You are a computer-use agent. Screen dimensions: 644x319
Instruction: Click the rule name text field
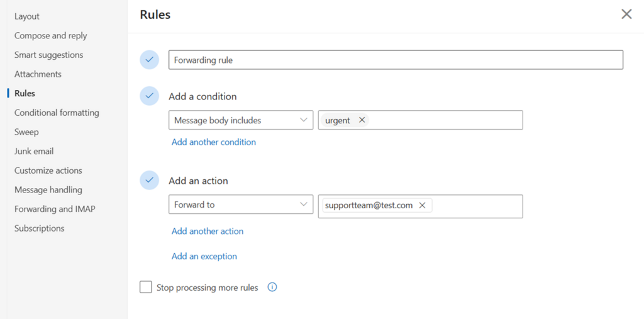[x=396, y=60]
